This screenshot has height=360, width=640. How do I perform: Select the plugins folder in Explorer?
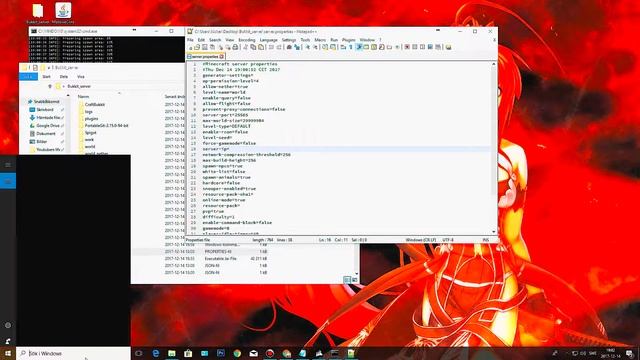tap(91, 119)
